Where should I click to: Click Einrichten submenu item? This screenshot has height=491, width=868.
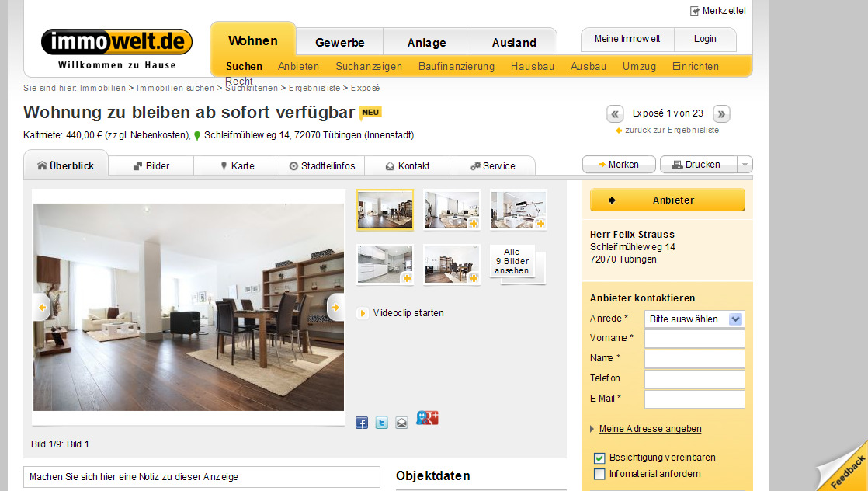point(696,67)
